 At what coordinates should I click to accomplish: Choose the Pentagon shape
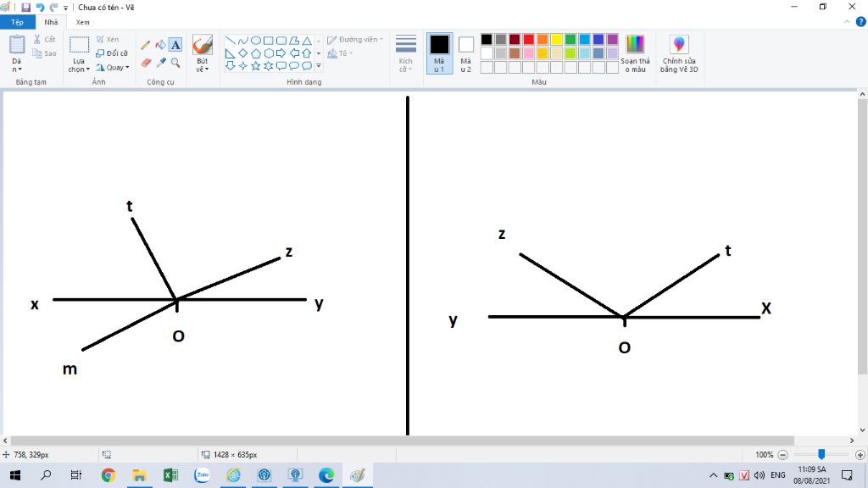[256, 53]
